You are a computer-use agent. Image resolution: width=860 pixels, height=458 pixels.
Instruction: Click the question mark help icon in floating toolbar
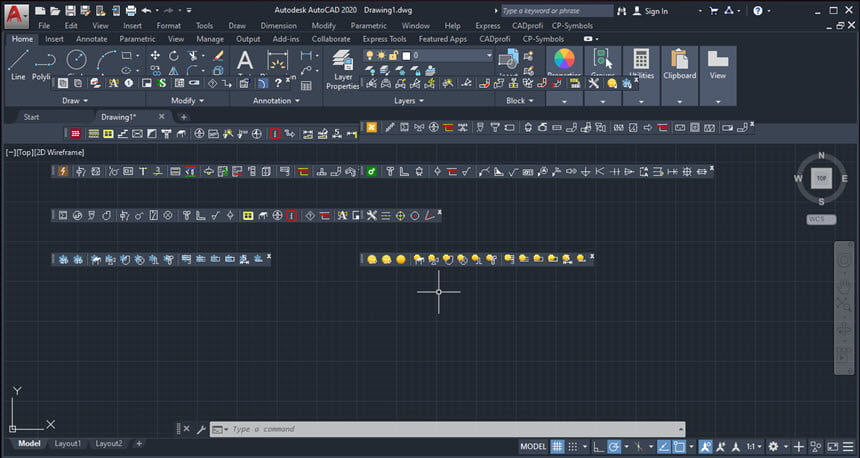point(278,83)
